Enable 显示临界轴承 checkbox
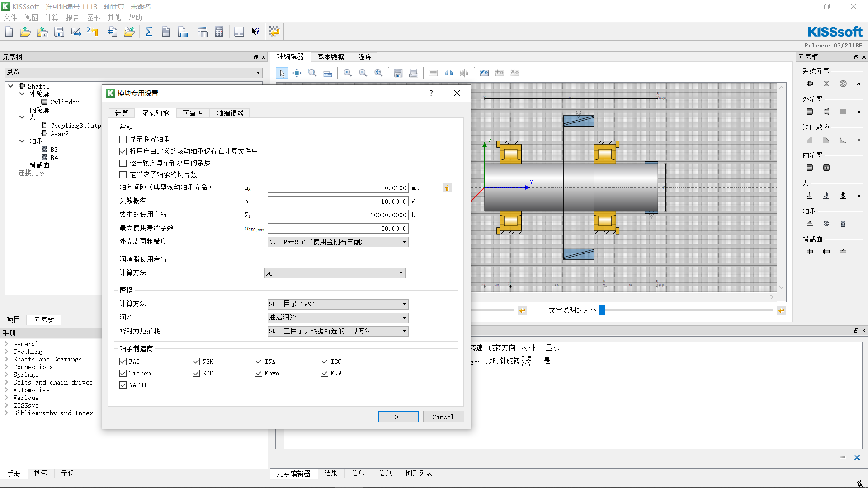 coord(123,140)
